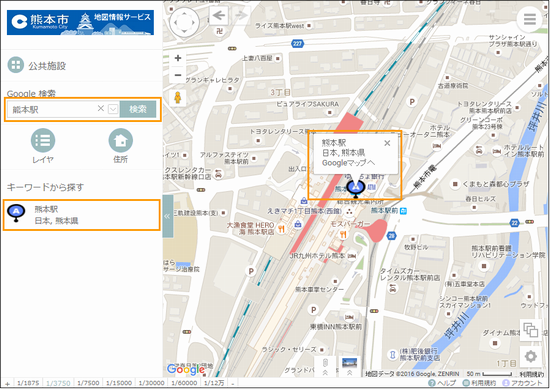Click the minus at scale bar end

click(233, 383)
